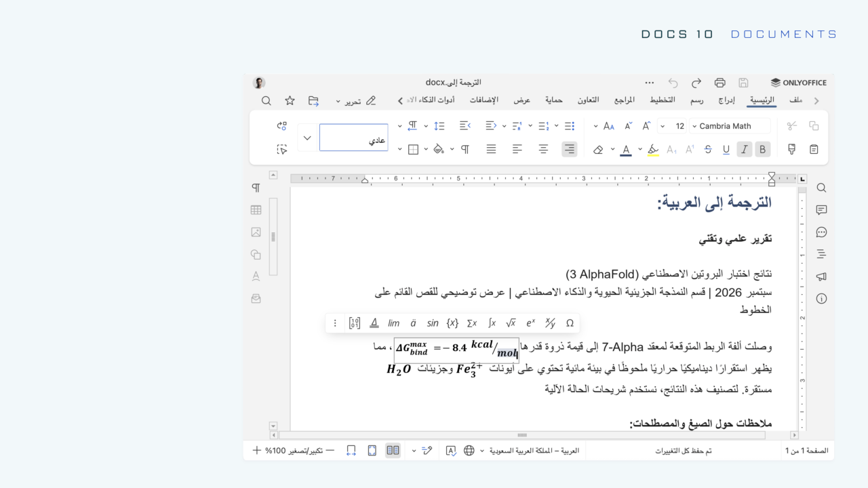Click the fit to width button

click(x=351, y=451)
